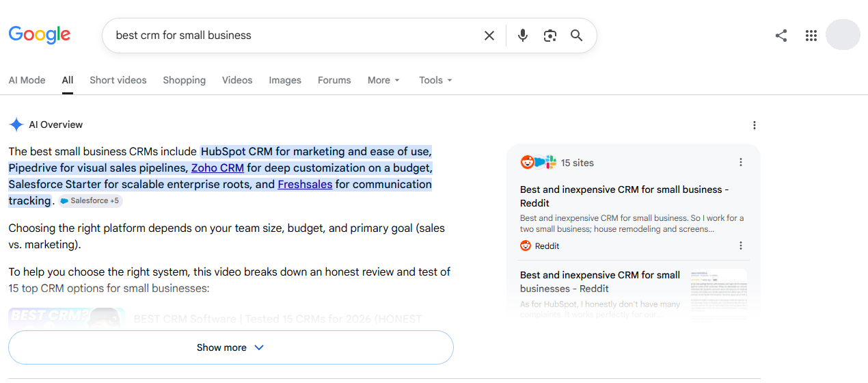This screenshot has width=868, height=383.
Task: Clear the search box with the X icon
Action: click(489, 36)
